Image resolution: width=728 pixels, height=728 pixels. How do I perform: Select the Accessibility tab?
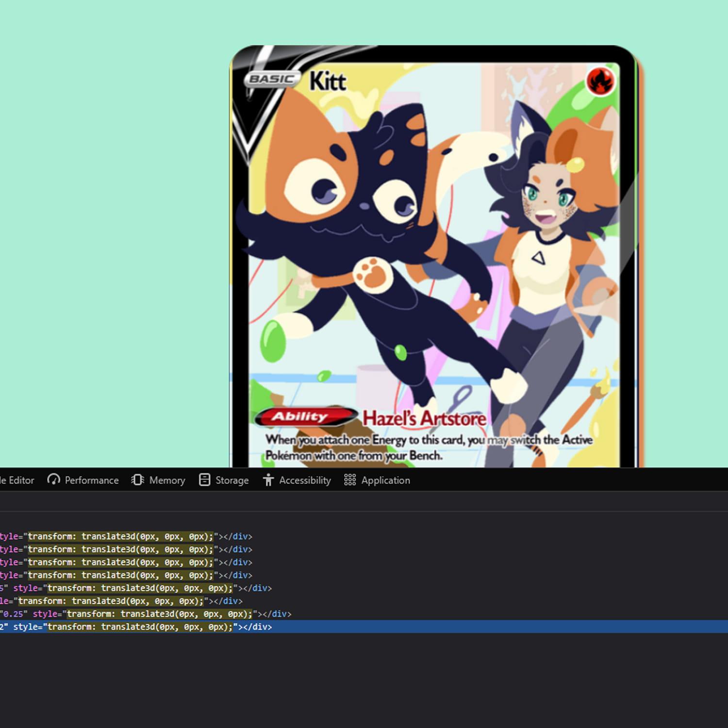[297, 480]
